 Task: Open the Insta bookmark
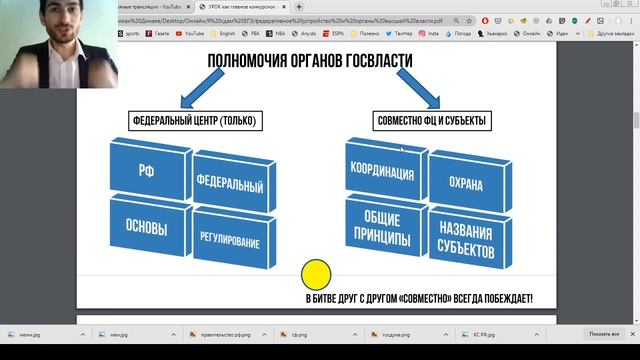click(429, 33)
